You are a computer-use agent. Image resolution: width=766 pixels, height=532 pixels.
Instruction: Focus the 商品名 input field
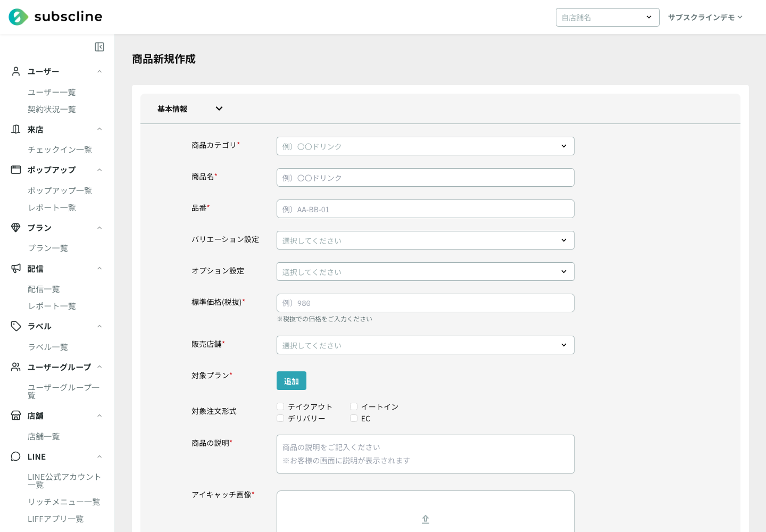[426, 177]
